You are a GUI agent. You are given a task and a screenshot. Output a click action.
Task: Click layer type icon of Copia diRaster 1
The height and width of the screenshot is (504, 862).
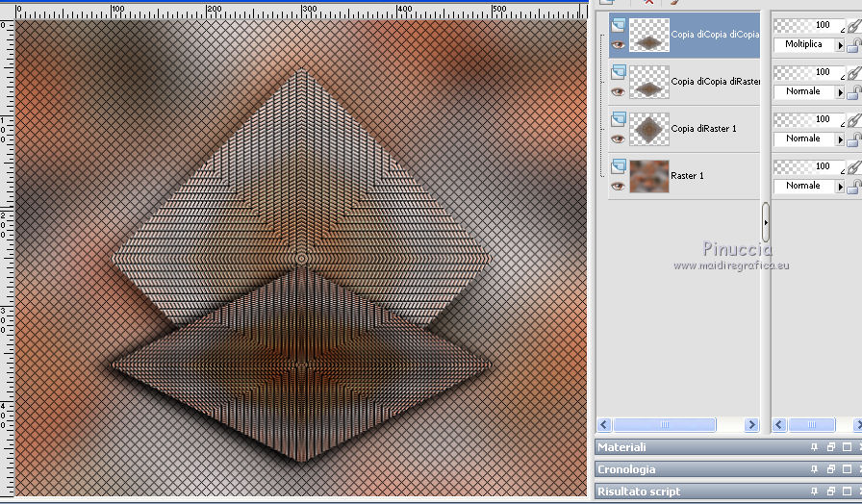tap(619, 118)
